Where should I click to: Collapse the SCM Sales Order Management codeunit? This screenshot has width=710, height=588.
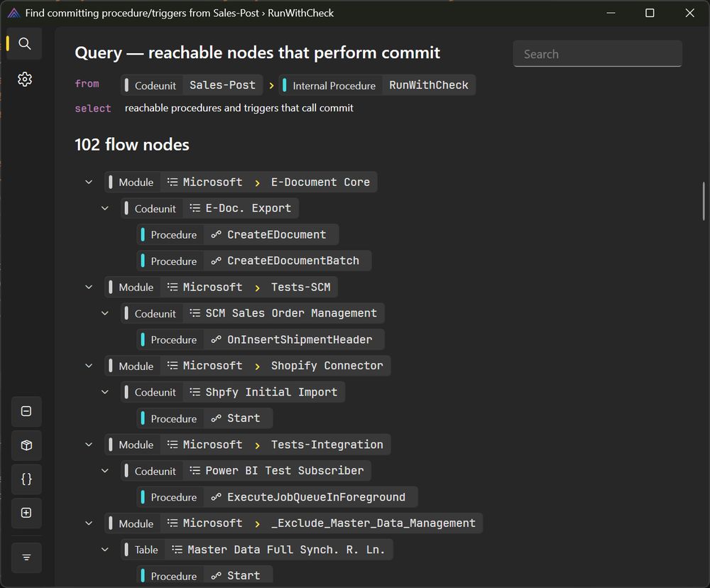[x=105, y=313]
